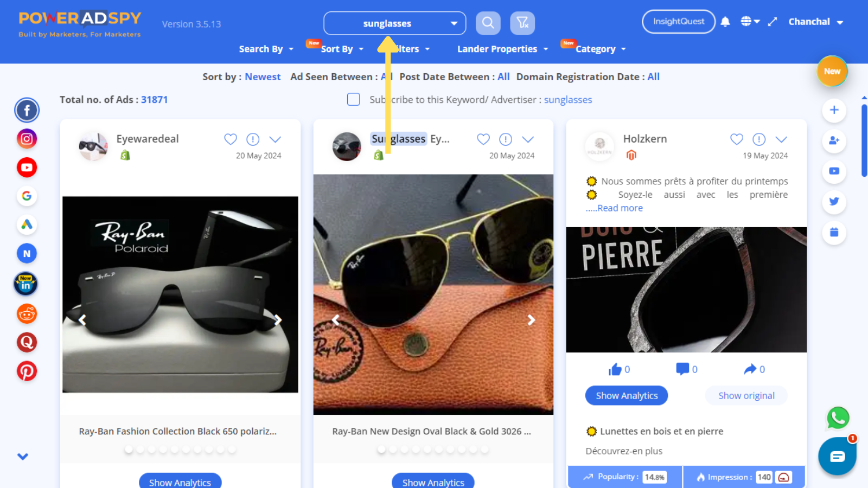
Task: Click Post Date Between All value
Action: coord(503,77)
